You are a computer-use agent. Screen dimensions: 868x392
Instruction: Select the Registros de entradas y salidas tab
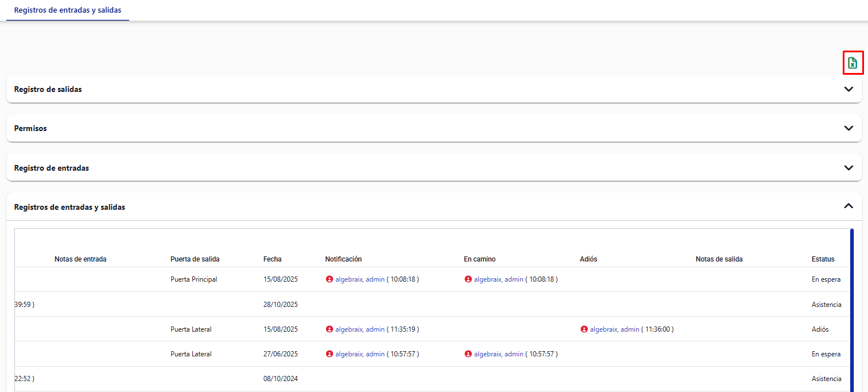tap(68, 10)
